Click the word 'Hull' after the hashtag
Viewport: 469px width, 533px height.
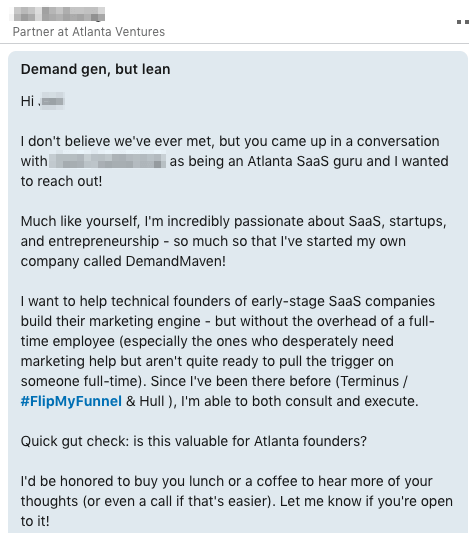(152, 401)
